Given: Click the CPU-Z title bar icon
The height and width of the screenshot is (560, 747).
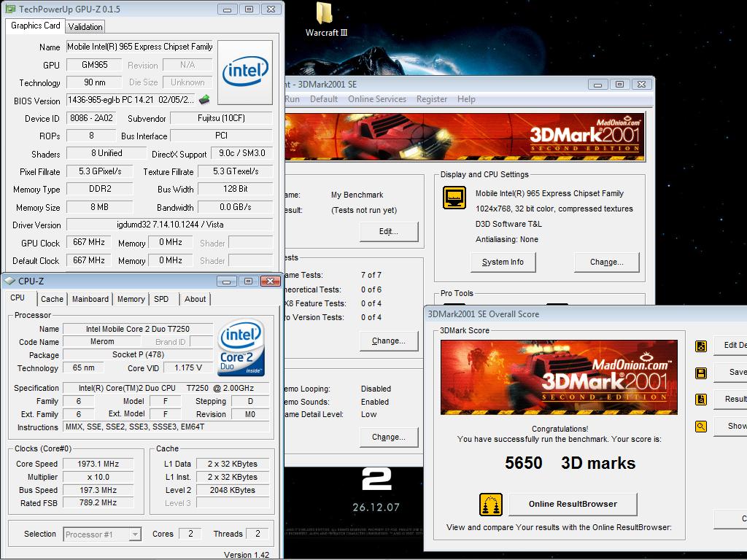Looking at the screenshot, I should coord(9,281).
